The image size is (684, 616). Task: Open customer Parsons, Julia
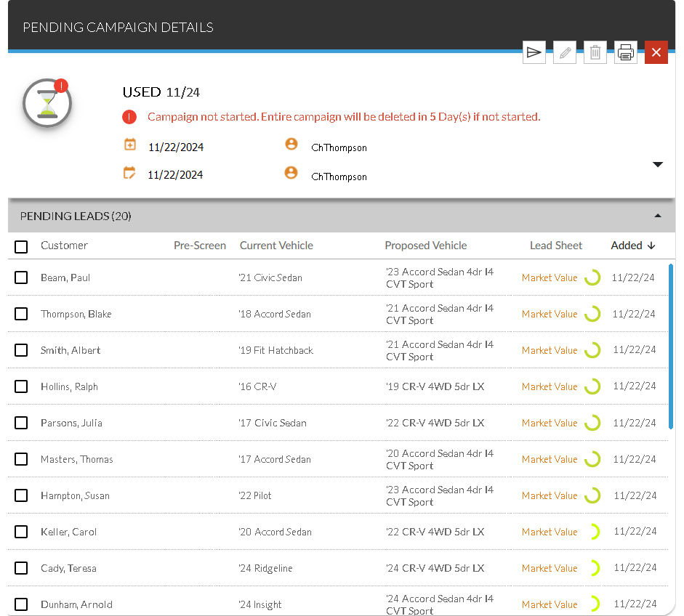tap(71, 423)
